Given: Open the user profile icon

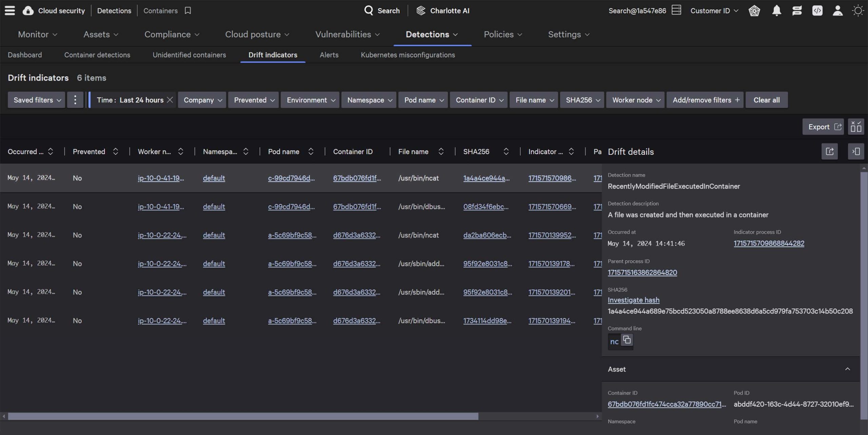Looking at the screenshot, I should (x=838, y=11).
